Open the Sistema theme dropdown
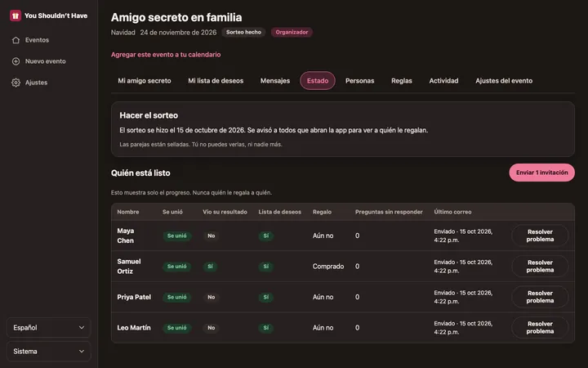The height and width of the screenshot is (368, 588). point(49,351)
